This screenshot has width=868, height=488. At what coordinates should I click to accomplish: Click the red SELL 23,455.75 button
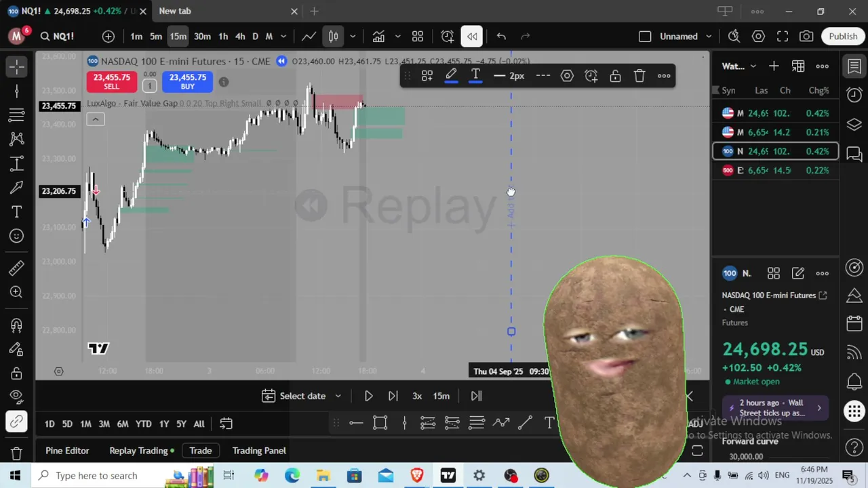pos(112,81)
